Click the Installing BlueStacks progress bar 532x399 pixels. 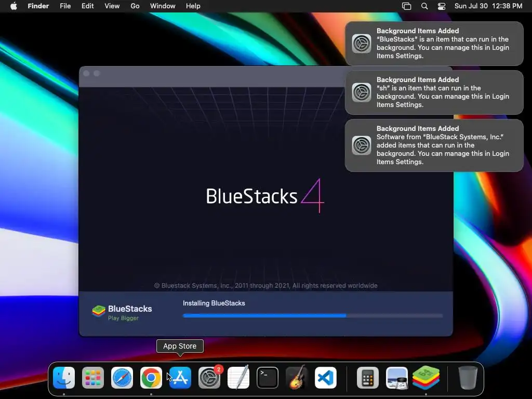[x=313, y=315]
